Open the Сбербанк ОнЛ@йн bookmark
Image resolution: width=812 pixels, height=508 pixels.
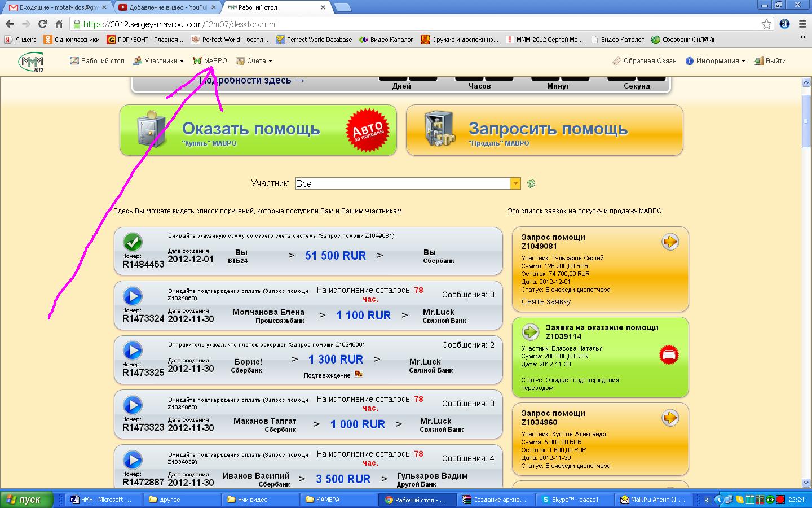(x=684, y=40)
